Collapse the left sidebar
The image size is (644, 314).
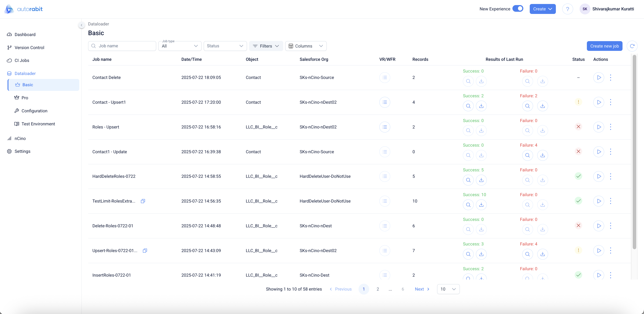tap(81, 25)
